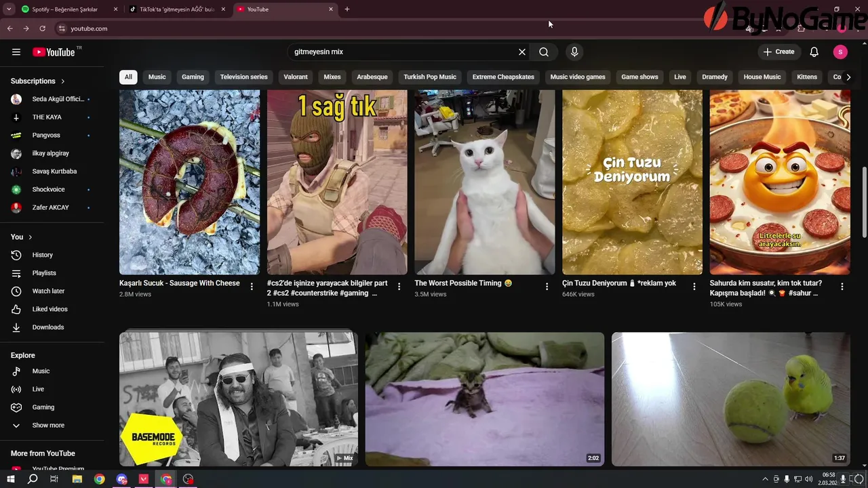The image size is (868, 488).
Task: Expand sidebar with Show more
Action: pyautogui.click(x=52, y=426)
